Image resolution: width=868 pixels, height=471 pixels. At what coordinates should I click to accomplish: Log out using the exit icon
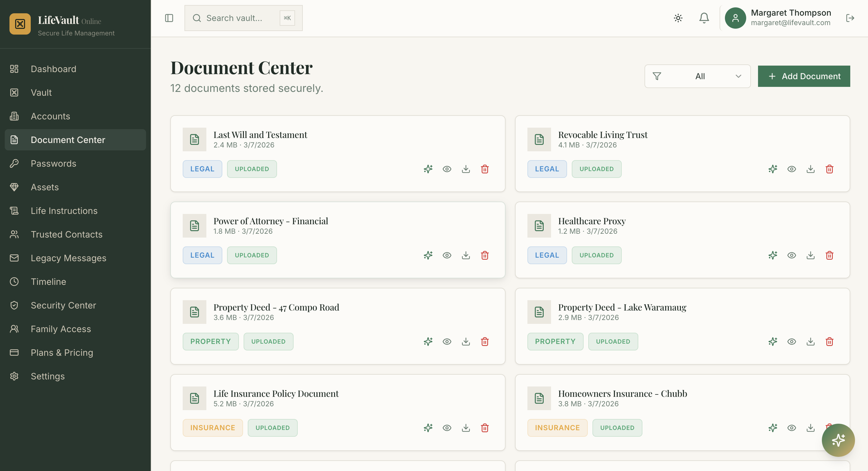click(850, 18)
